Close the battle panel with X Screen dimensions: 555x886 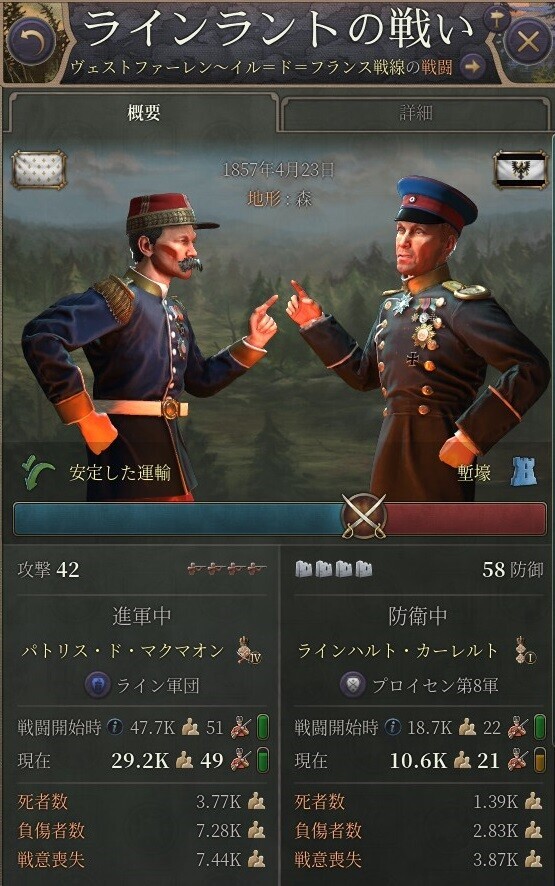click(527, 41)
